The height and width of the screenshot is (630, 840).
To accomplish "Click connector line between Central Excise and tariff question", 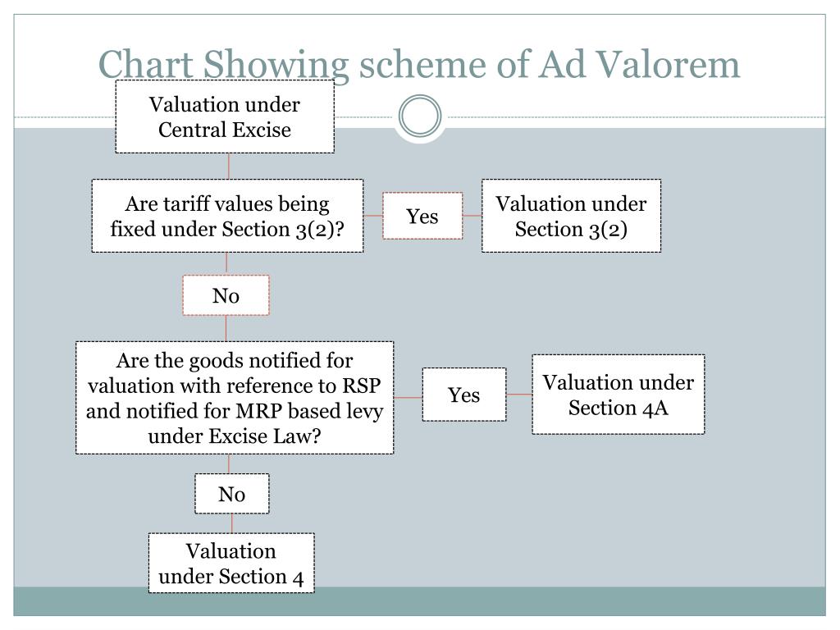I will click(x=229, y=167).
